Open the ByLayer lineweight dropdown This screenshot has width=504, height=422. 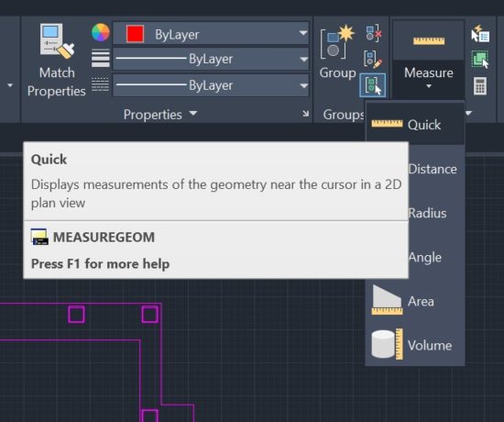(211, 59)
